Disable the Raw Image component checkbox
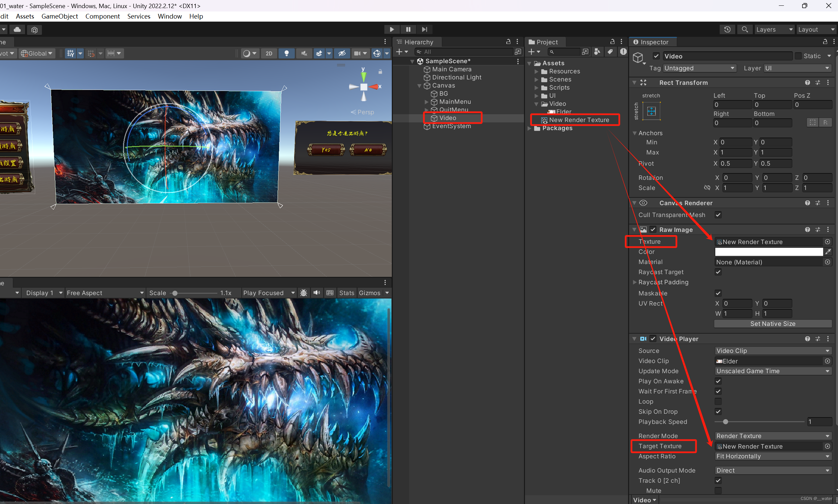Image resolution: width=838 pixels, height=504 pixels. click(x=653, y=230)
